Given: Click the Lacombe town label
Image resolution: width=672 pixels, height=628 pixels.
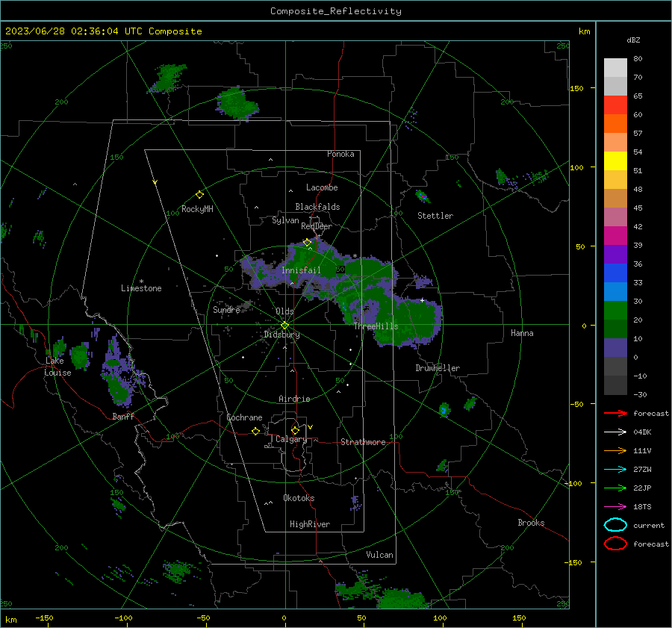Looking at the screenshot, I should click(x=322, y=187).
